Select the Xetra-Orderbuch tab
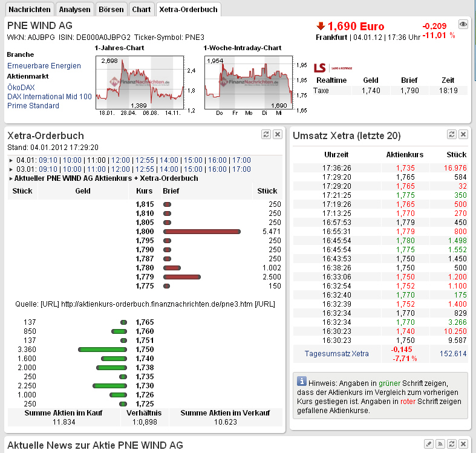The image size is (476, 453). coord(188,10)
